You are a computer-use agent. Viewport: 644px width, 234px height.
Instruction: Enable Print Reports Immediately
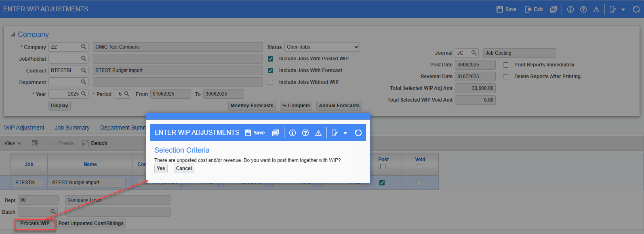point(505,65)
